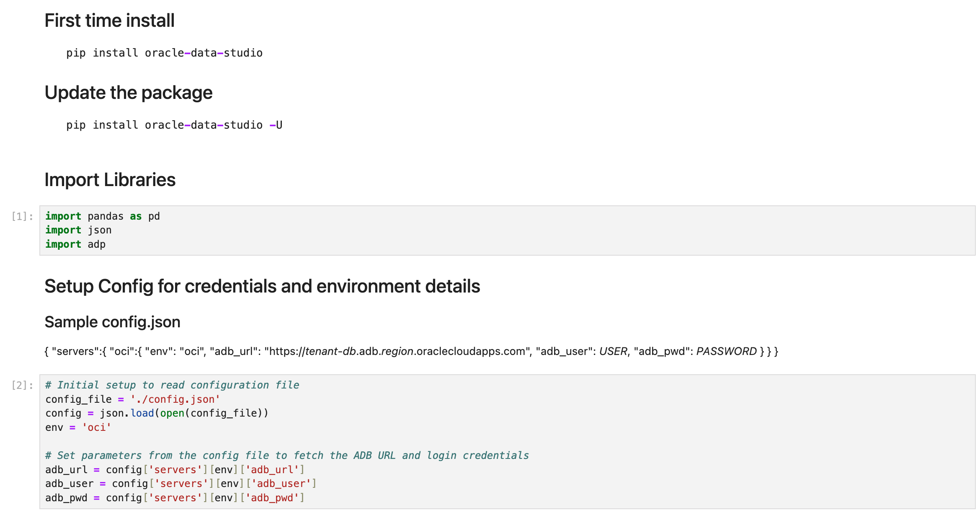Click the adb_pwd assignment line
The height and width of the screenshot is (518, 980).
tap(175, 498)
